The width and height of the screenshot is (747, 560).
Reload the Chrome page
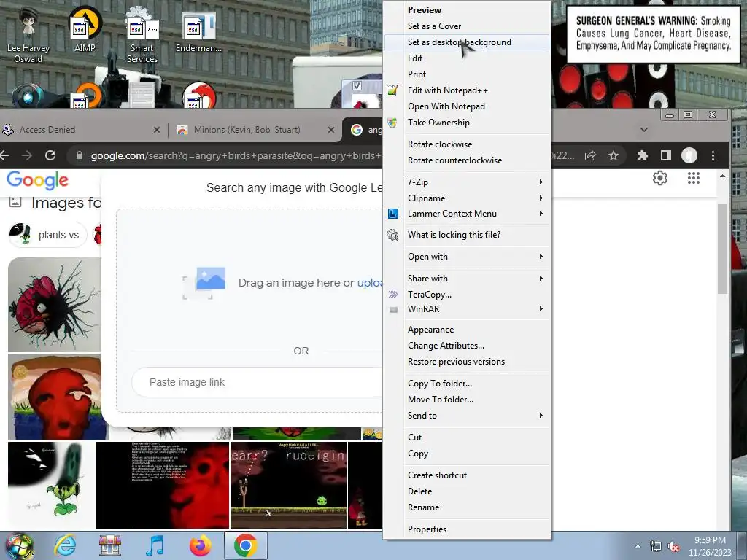pyautogui.click(x=50, y=155)
